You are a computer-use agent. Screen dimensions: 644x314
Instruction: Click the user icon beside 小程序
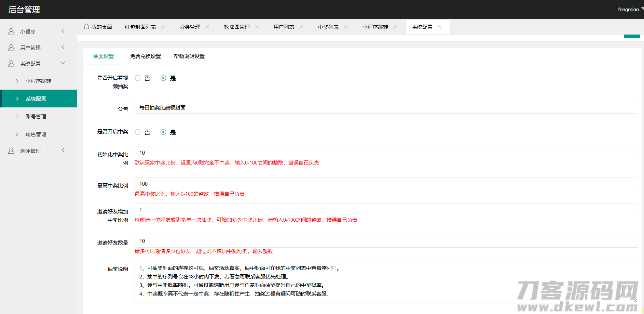(x=11, y=31)
